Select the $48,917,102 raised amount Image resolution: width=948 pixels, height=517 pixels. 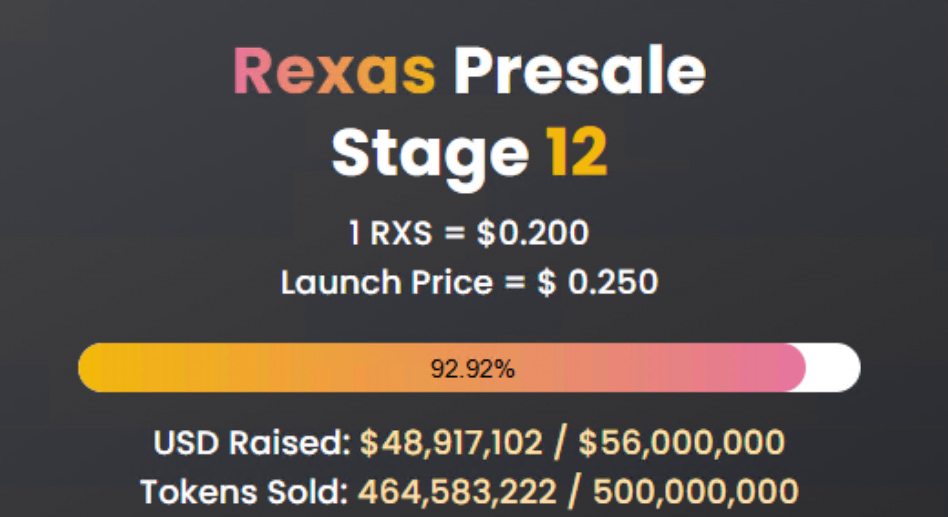(451, 443)
